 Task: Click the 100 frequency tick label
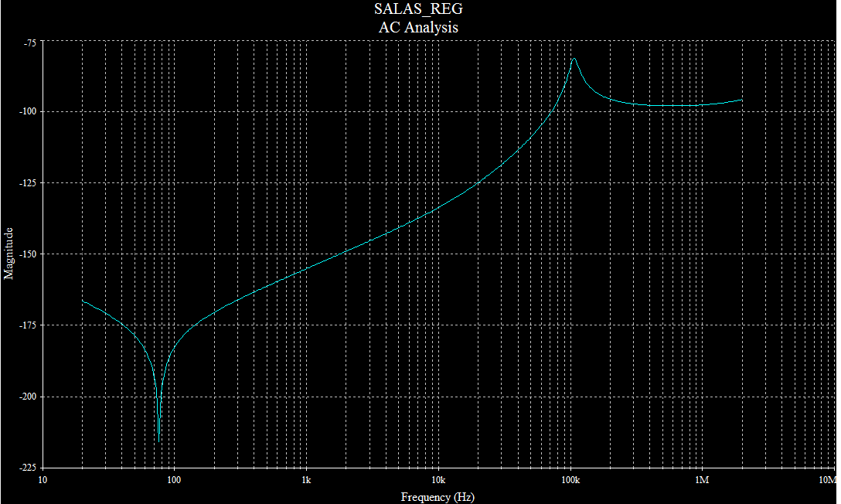174,480
